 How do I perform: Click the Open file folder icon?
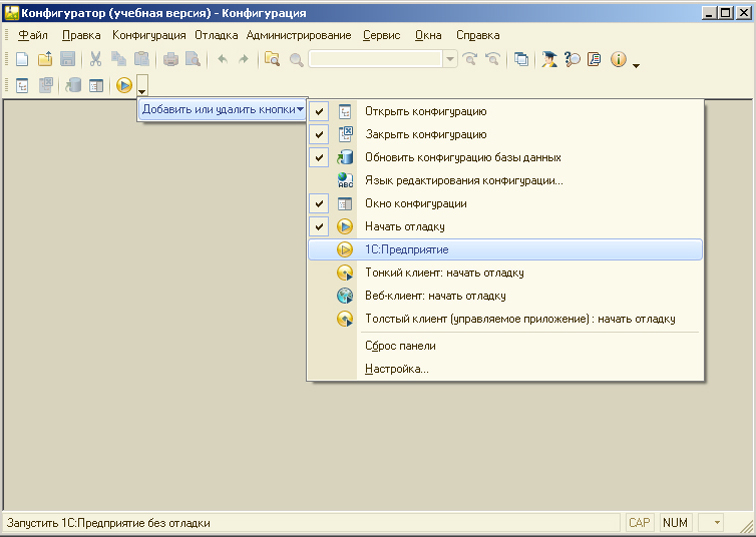point(45,59)
